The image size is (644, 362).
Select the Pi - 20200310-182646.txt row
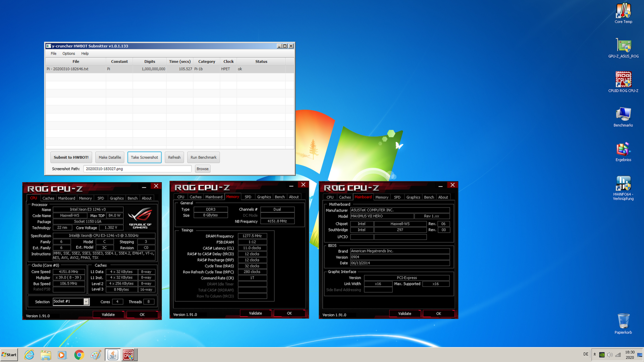(170, 69)
